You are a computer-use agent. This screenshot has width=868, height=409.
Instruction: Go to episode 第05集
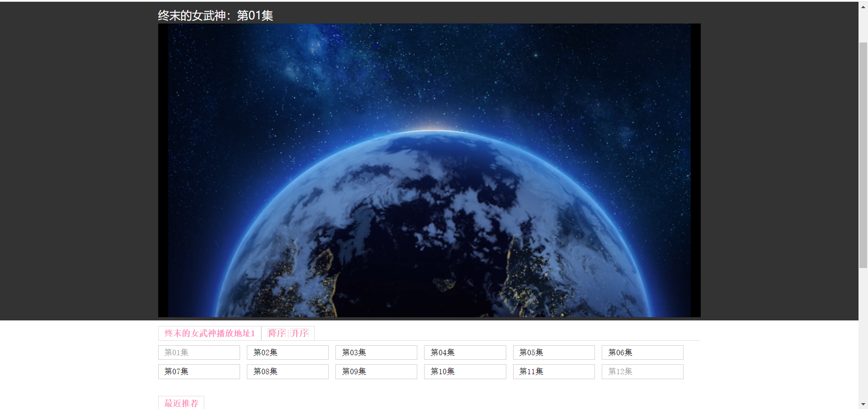coord(554,353)
